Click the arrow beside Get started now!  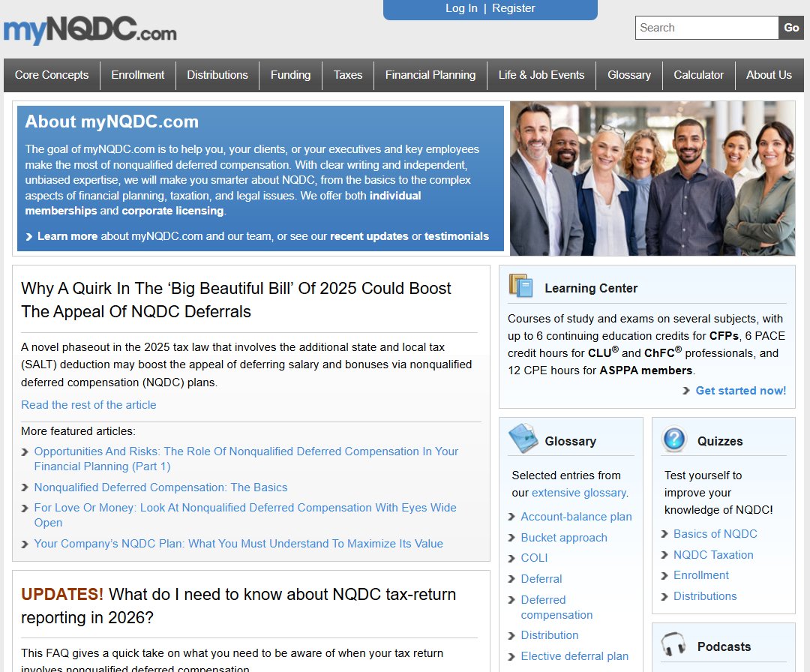tap(686, 391)
